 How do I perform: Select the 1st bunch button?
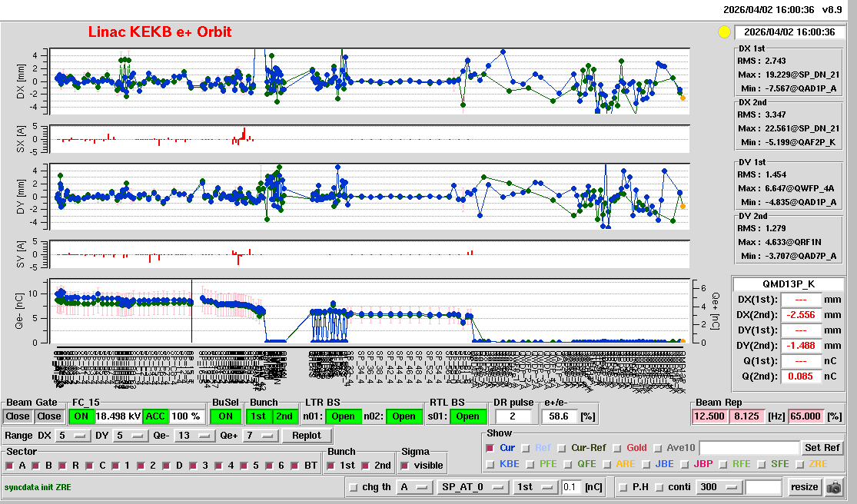(x=259, y=416)
